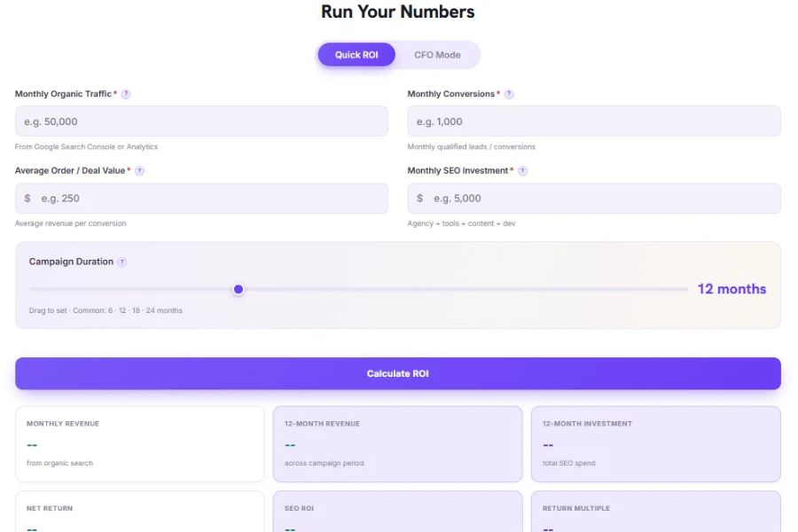Screen dimensions: 798x532
Task: Click 'From Google Search Console or Analytics' hint
Action: coord(87,146)
